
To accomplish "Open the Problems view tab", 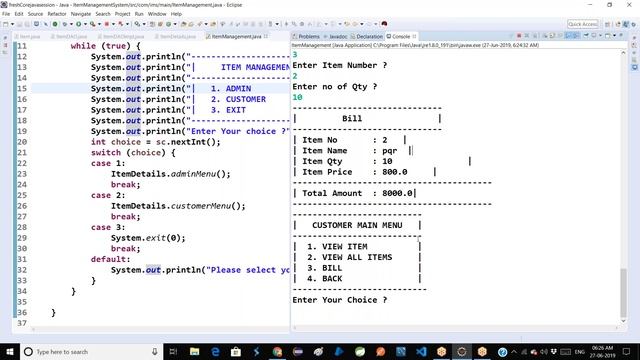I will coord(306,36).
